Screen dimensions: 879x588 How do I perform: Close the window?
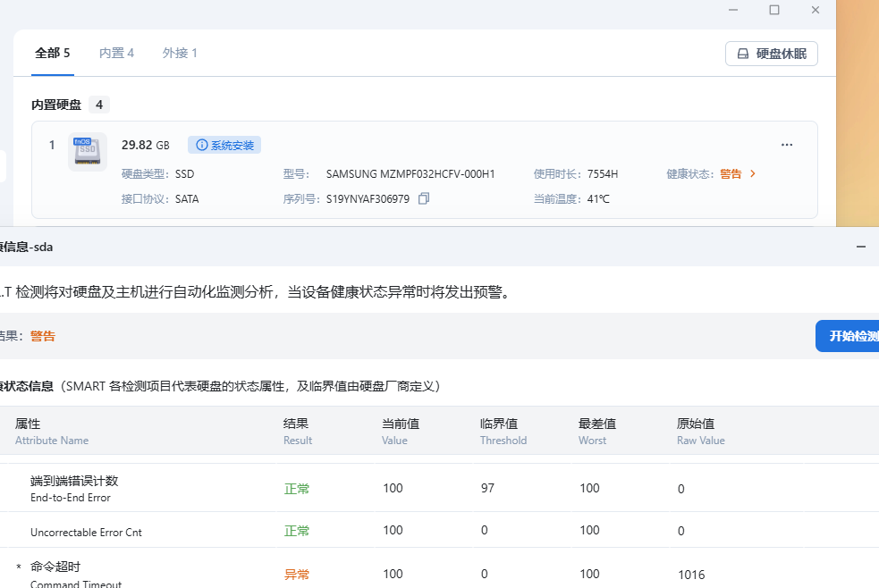click(x=816, y=10)
